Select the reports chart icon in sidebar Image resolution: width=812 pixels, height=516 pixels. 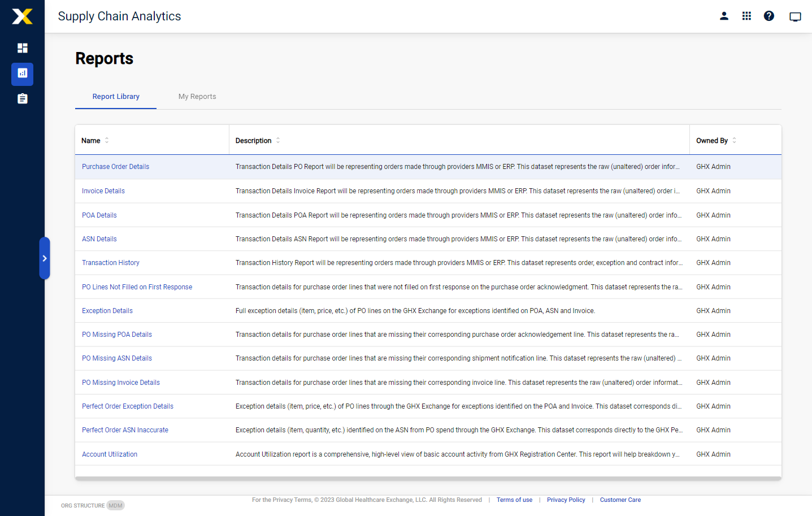point(23,73)
